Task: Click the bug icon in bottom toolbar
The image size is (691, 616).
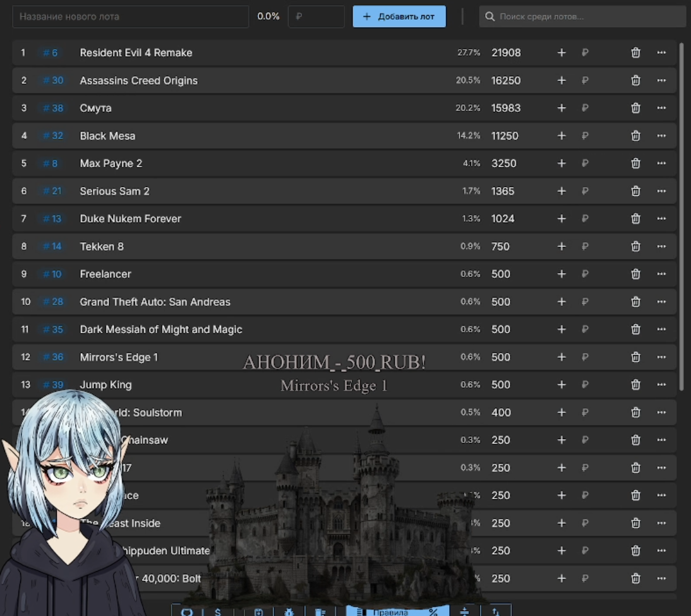Action: [289, 612]
